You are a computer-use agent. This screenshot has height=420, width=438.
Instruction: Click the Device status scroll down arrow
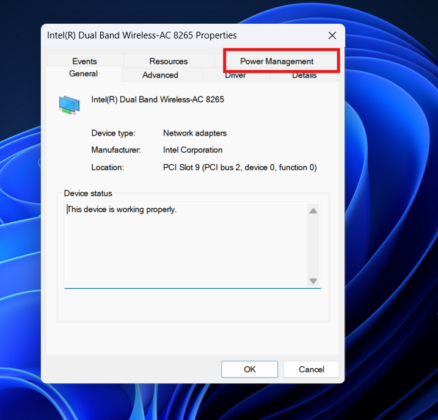click(313, 281)
